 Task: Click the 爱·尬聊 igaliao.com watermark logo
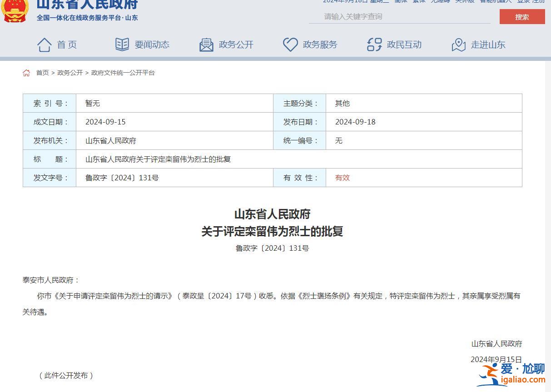coord(511,374)
